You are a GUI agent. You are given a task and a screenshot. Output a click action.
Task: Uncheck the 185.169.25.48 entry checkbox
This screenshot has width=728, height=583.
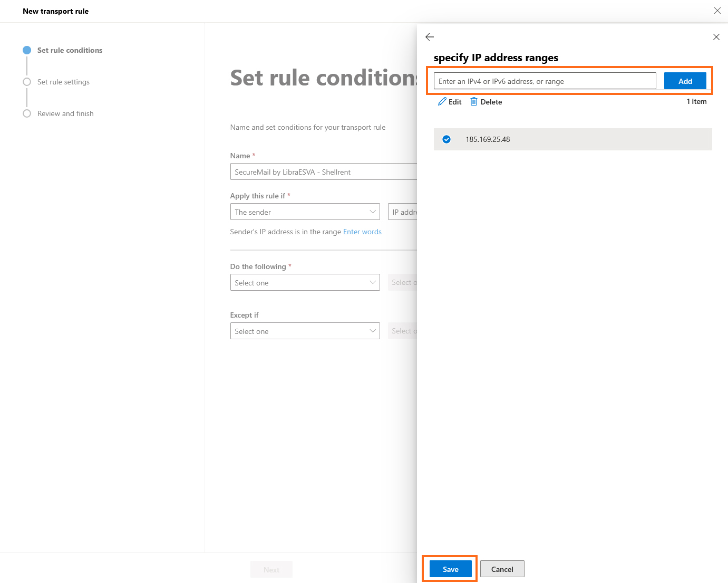point(446,139)
